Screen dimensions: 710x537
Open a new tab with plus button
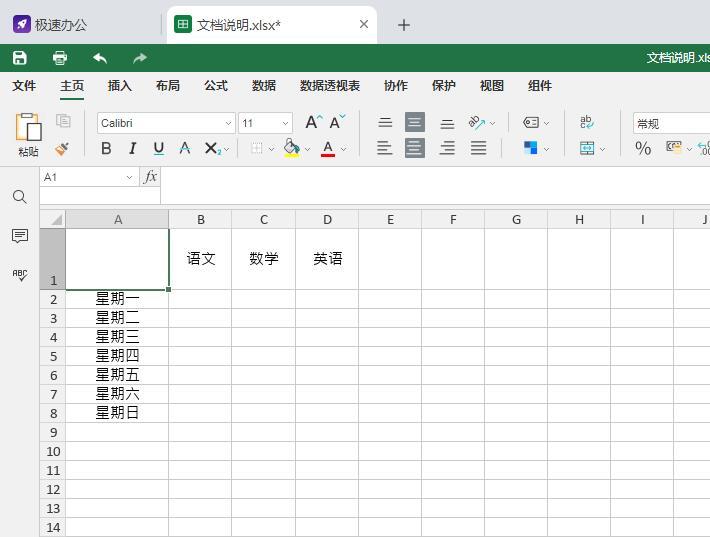pos(403,25)
